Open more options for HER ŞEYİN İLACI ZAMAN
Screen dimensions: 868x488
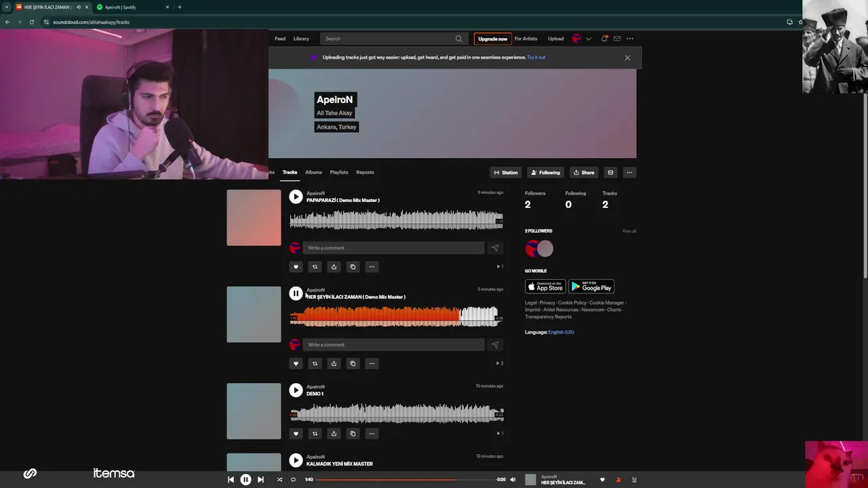(x=372, y=364)
